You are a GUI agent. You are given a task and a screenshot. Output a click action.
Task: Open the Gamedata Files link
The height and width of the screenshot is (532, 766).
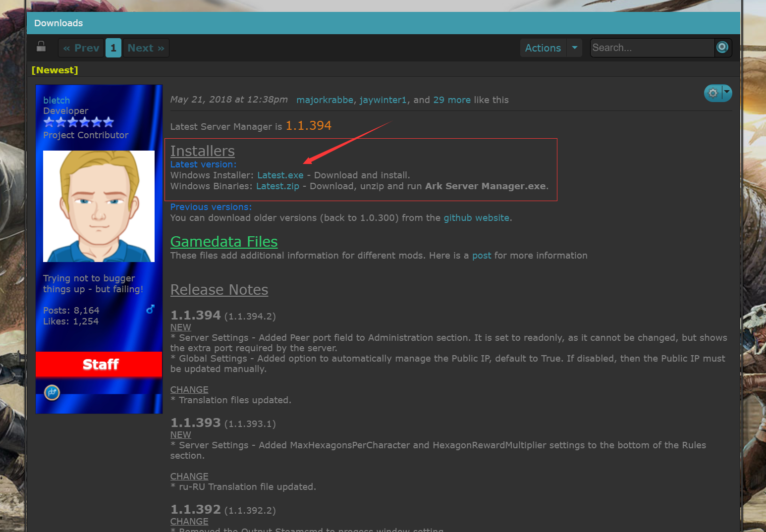[x=224, y=241]
